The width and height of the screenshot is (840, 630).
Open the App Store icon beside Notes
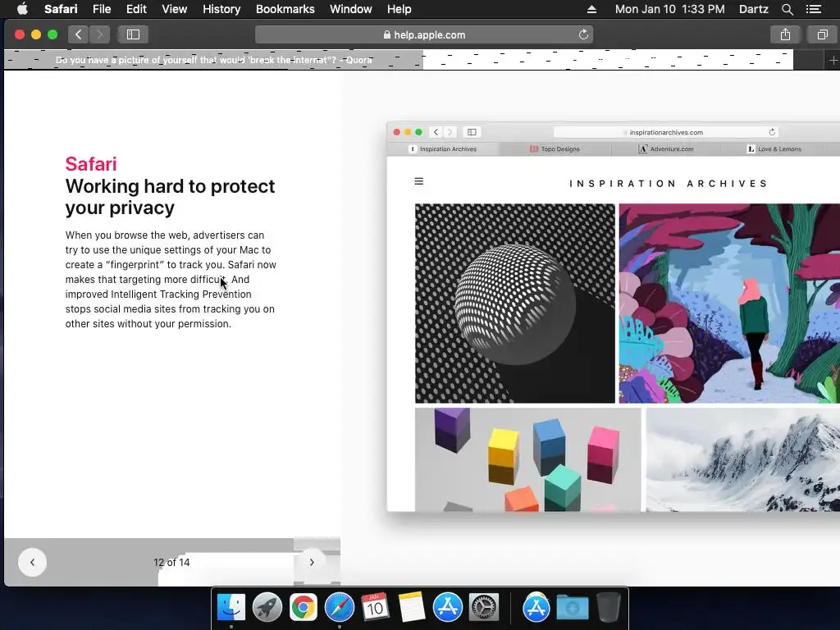point(447,608)
